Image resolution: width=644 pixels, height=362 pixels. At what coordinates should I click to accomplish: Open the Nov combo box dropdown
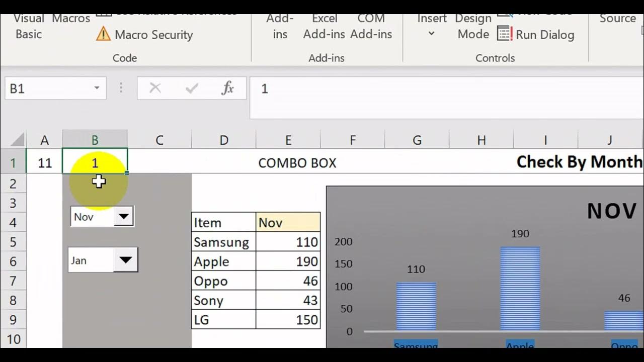click(123, 217)
